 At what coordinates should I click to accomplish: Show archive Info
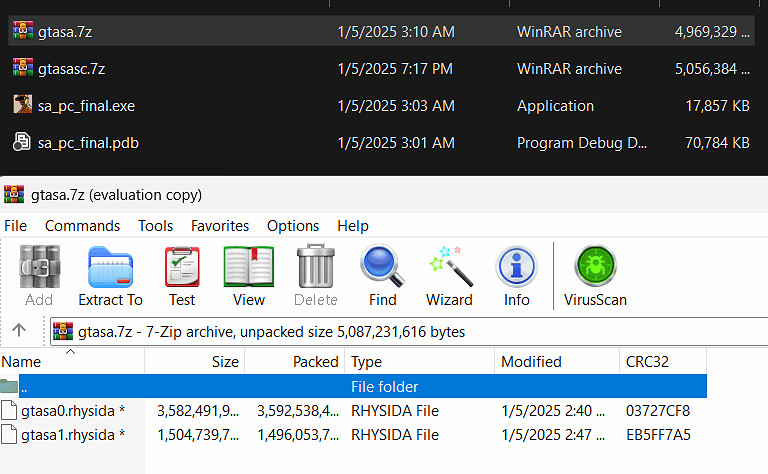(x=516, y=276)
